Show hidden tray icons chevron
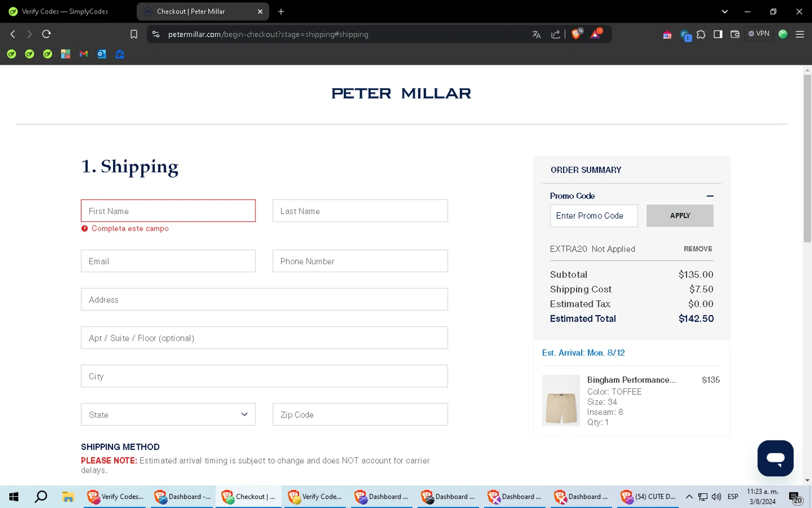 [x=689, y=497]
